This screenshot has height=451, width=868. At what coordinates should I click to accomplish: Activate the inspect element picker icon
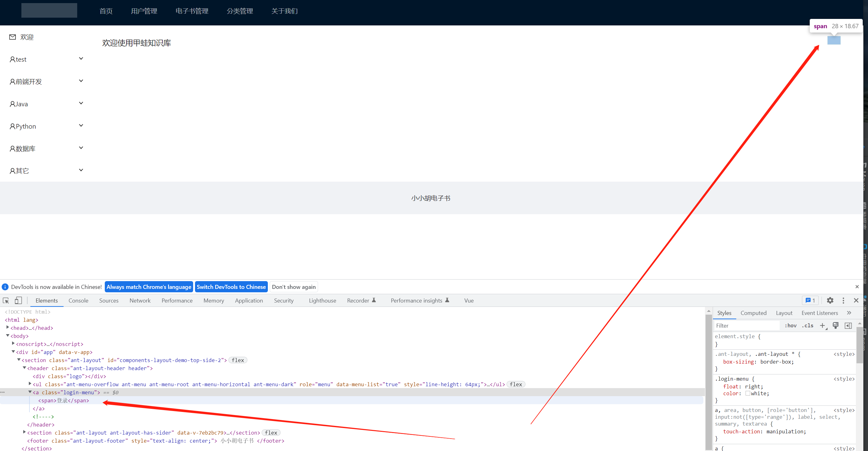coord(6,300)
